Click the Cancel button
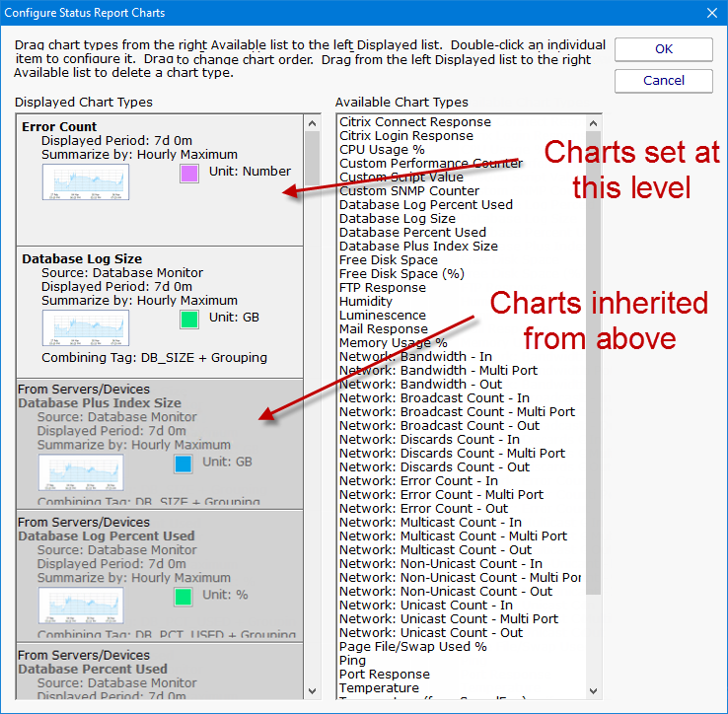 [663, 81]
